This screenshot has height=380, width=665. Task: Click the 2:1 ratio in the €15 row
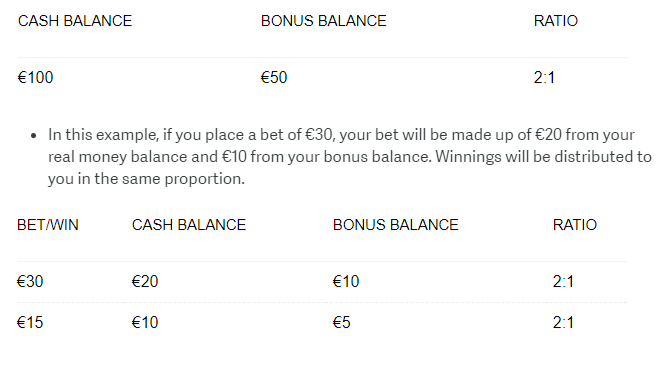point(563,323)
